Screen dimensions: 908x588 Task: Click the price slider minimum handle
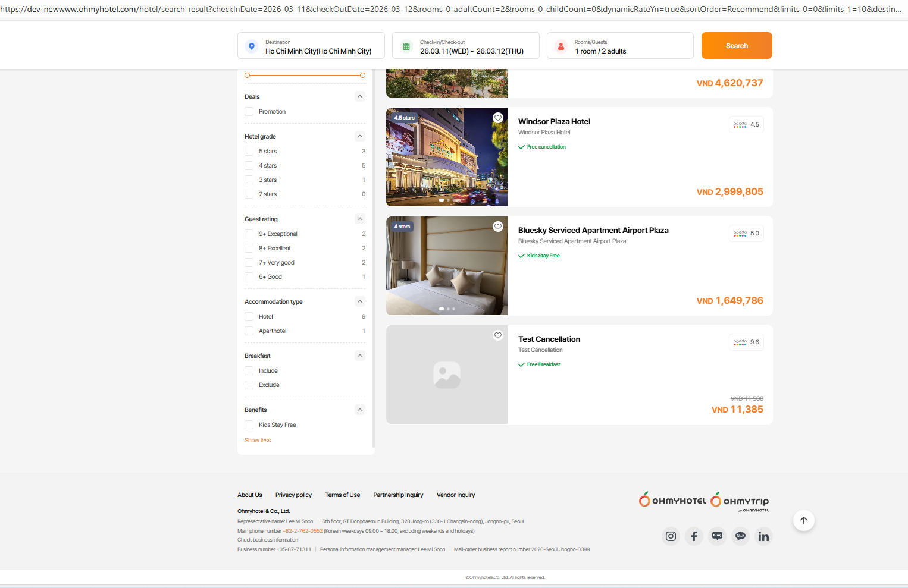tap(248, 76)
